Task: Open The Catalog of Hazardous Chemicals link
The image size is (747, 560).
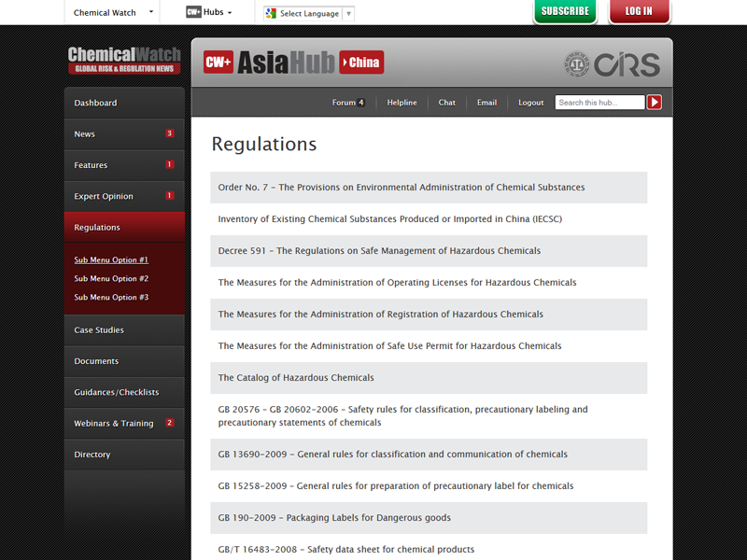Action: tap(296, 378)
